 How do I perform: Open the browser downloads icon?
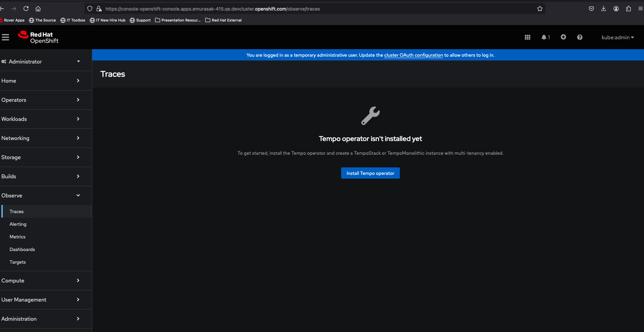pos(604,9)
